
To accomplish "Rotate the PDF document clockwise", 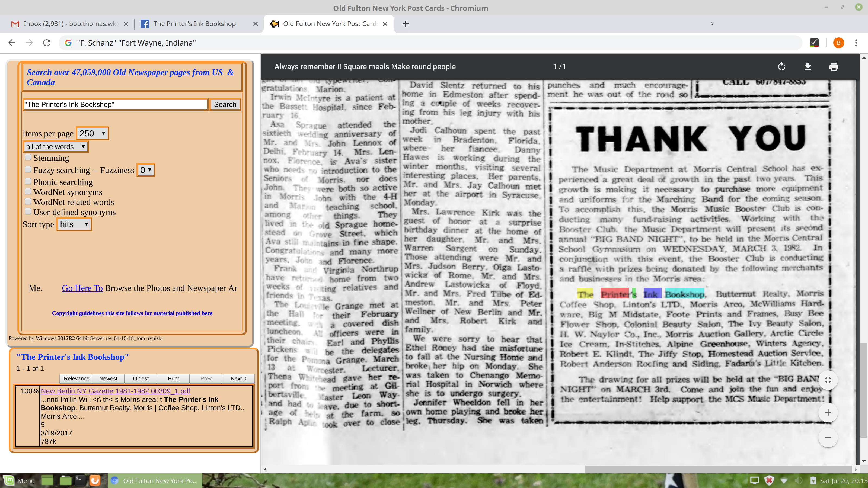I will point(782,67).
